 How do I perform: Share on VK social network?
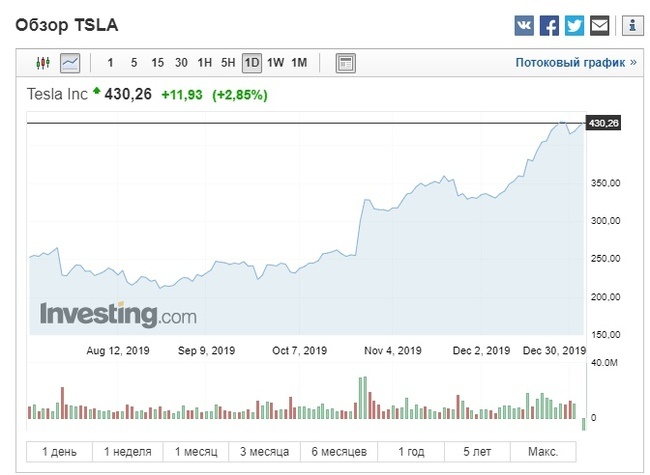tap(525, 25)
